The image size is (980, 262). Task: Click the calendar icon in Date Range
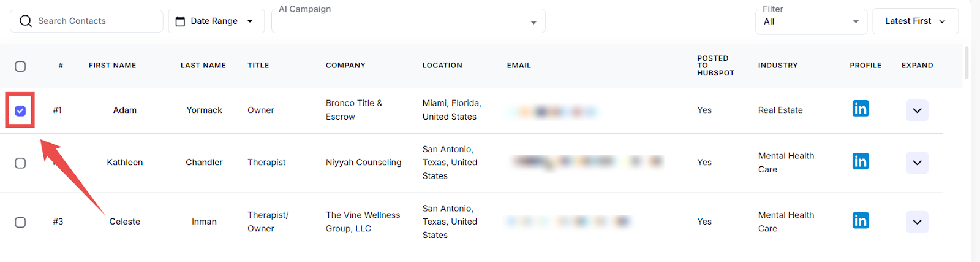(x=180, y=21)
